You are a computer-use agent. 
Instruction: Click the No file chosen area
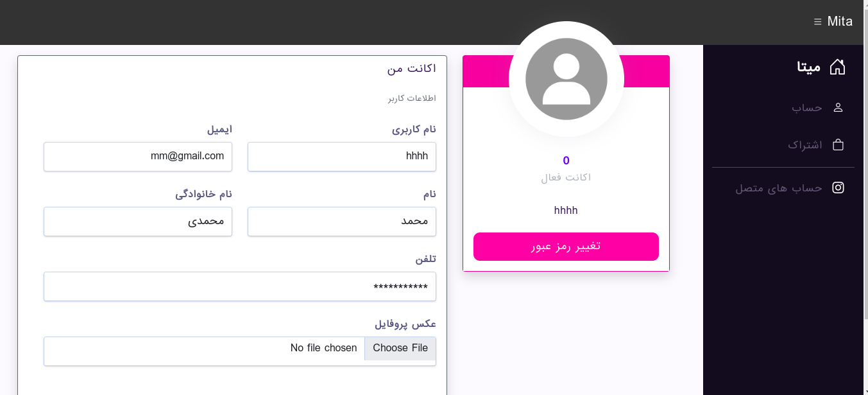323,348
